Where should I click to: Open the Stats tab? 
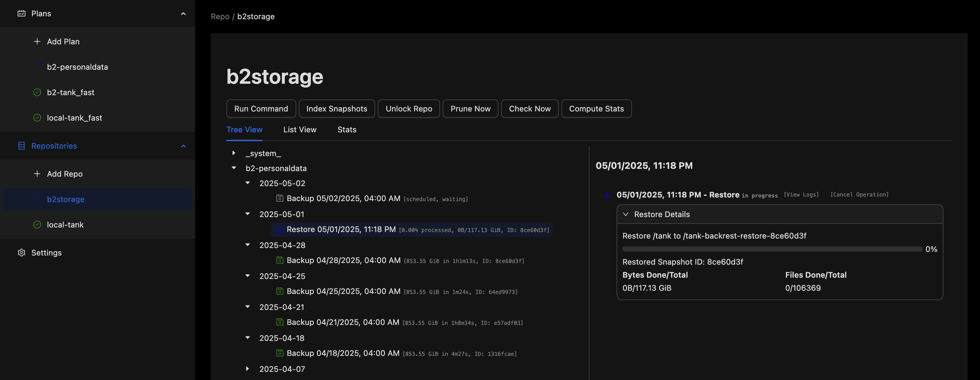(x=346, y=130)
